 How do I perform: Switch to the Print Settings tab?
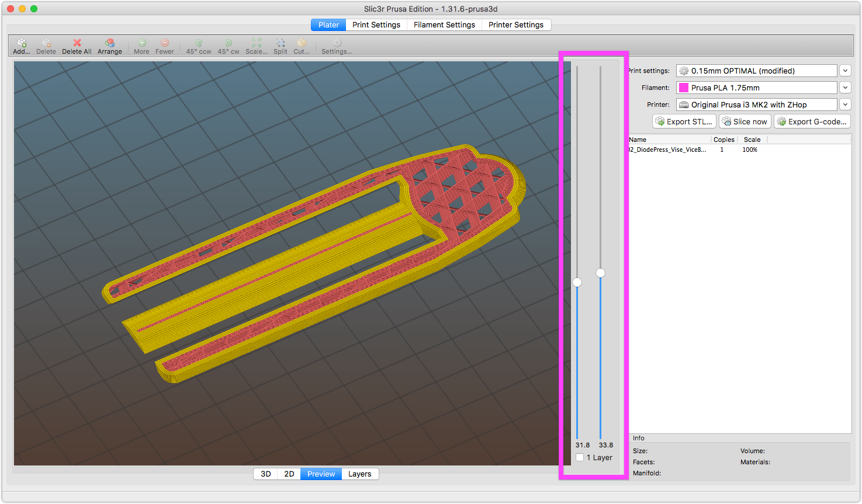coord(376,25)
